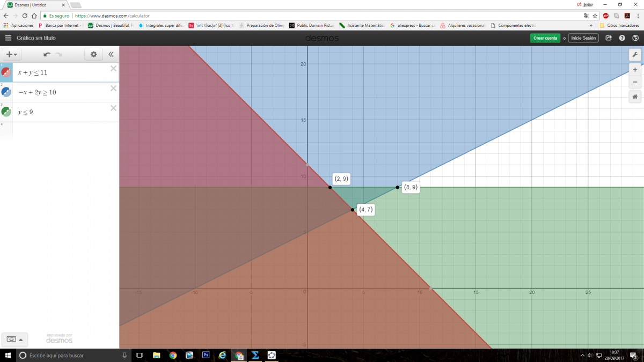The image size is (644, 362).
Task: Switch to the Desmos | Untitled tab
Action: (x=35, y=5)
